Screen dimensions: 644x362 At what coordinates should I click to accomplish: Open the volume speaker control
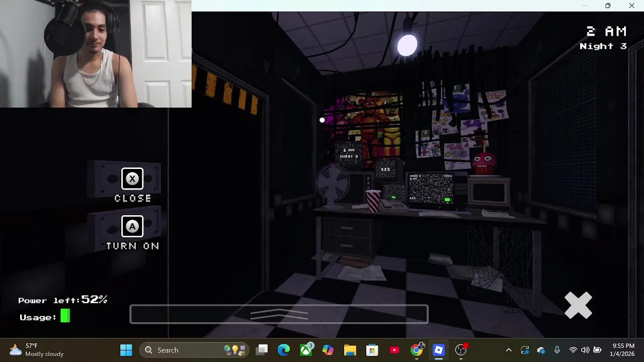[x=585, y=350]
